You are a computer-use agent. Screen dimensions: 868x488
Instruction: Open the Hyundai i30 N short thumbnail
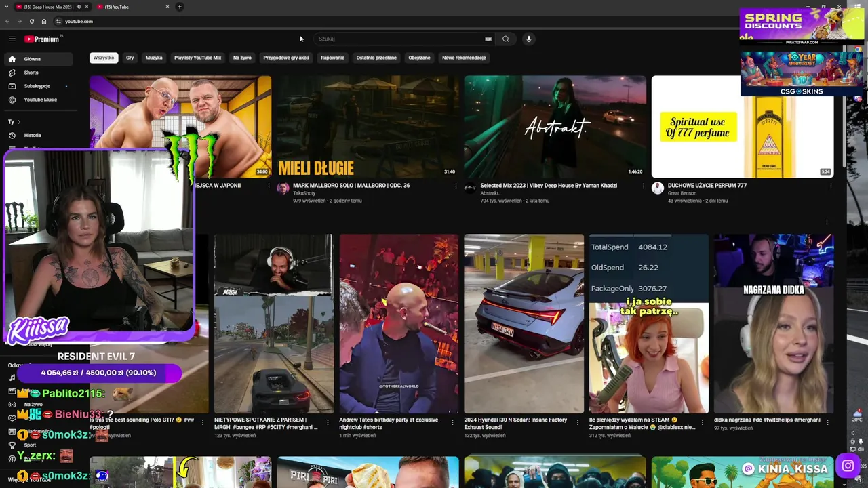[524, 323]
